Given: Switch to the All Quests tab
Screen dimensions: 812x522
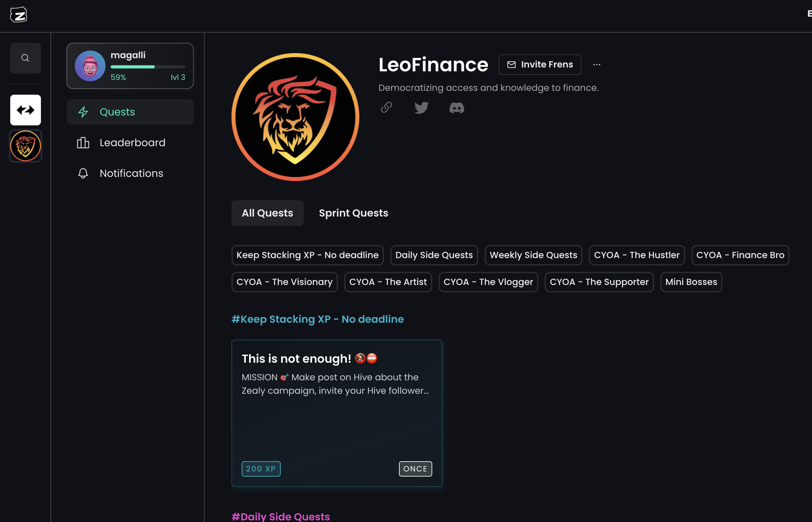Looking at the screenshot, I should pos(267,213).
